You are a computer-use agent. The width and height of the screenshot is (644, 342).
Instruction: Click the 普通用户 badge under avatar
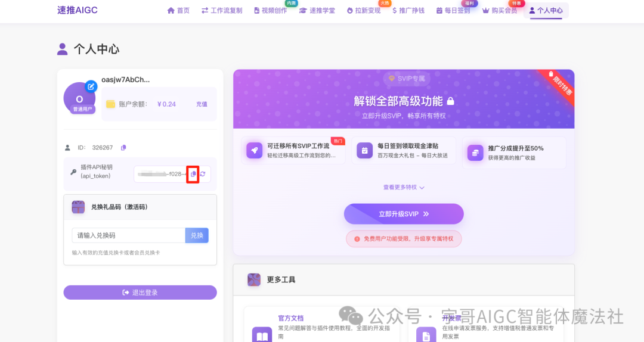click(x=82, y=109)
